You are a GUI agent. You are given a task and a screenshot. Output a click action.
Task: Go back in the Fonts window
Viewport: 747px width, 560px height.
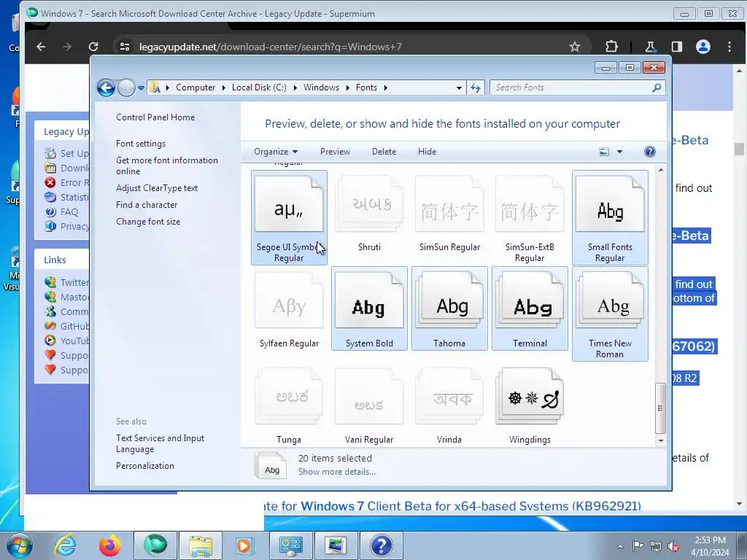coord(106,87)
